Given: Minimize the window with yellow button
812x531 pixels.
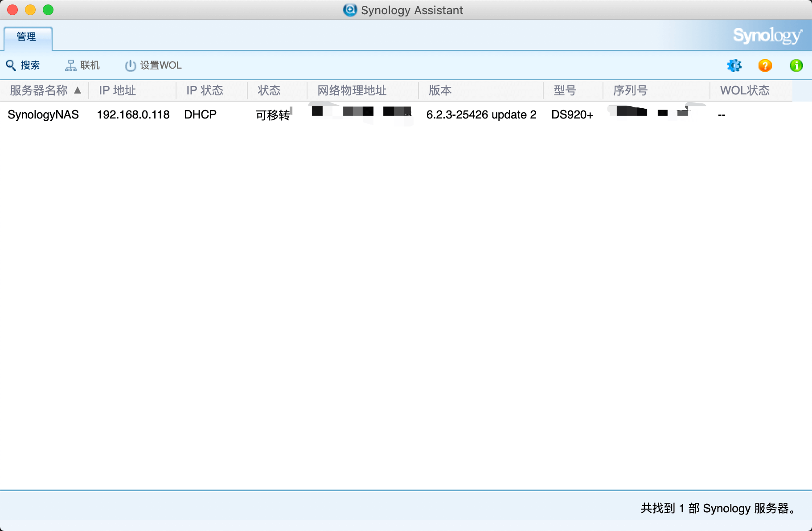Looking at the screenshot, I should [x=30, y=10].
